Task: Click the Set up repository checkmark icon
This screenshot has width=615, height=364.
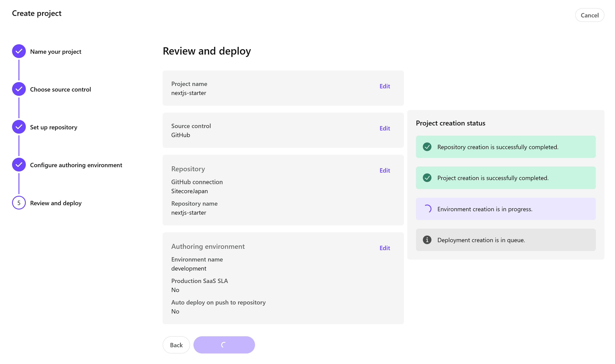Action: (19, 127)
